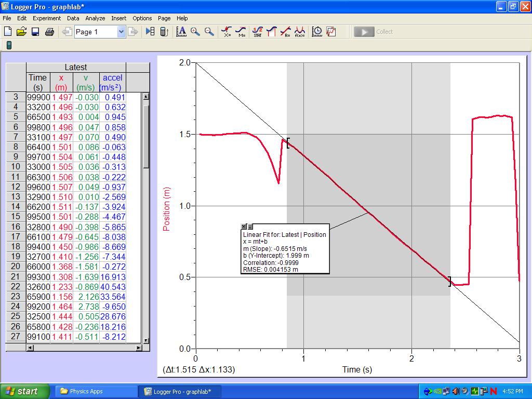The height and width of the screenshot is (399, 532).
Task: Enable the Tangent tool (M=)
Action: click(x=241, y=32)
